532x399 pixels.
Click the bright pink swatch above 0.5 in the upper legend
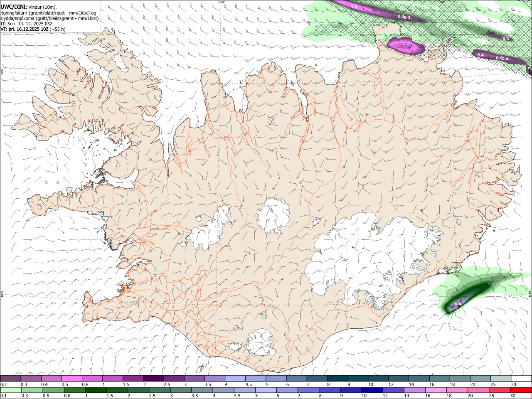click(71, 378)
